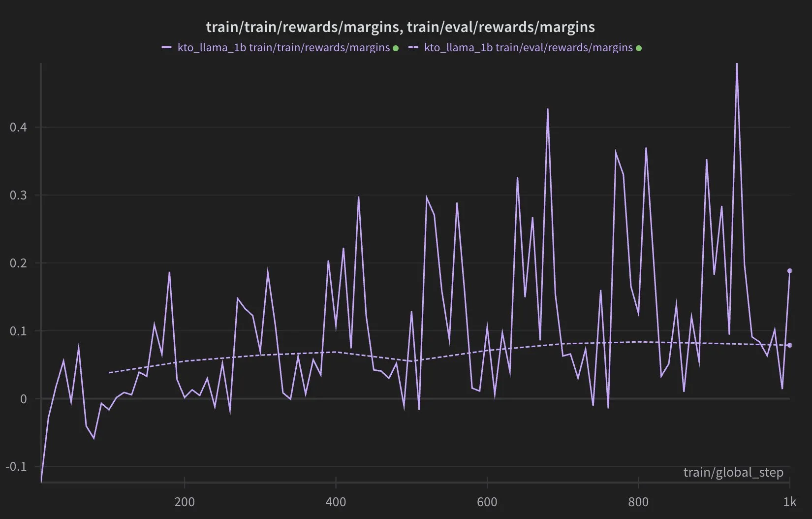Toggle kto_llama_1b train/eval/rewards/margins series
812x519 pixels.
click(x=529, y=48)
